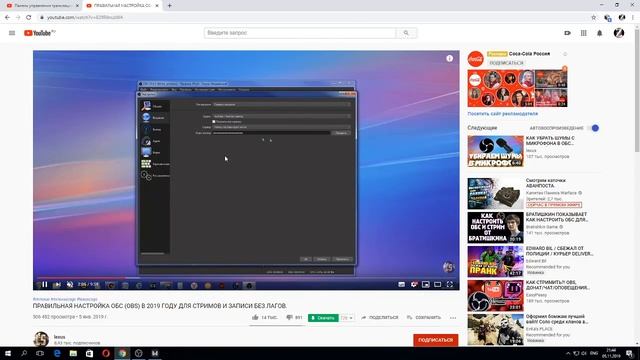Launch Edge from the taskbar
Image resolution: width=640 pixels, height=360 pixels.
[57, 353]
